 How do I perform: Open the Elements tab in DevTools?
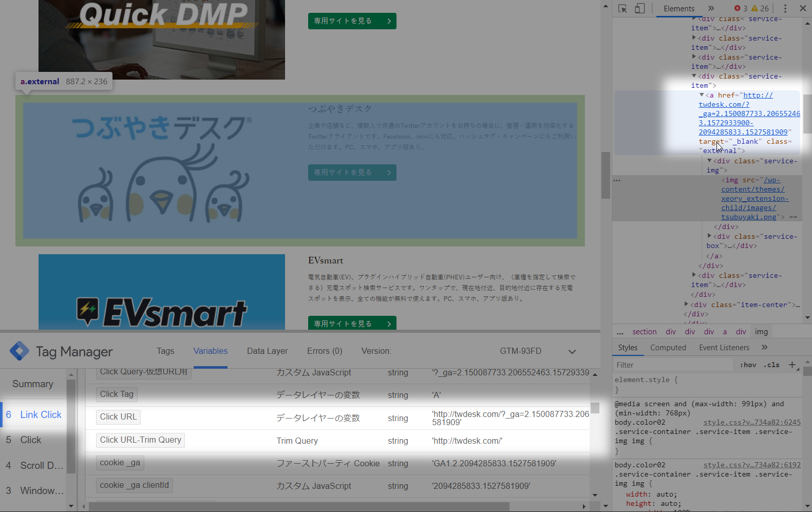point(678,8)
